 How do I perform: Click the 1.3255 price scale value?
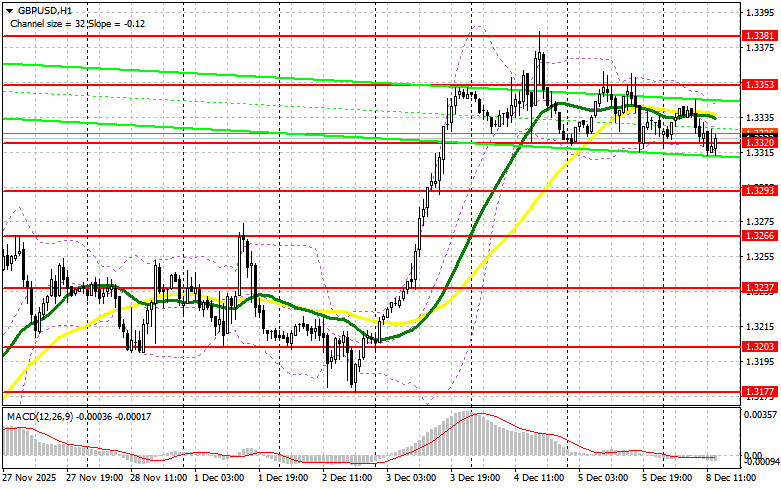click(x=760, y=257)
